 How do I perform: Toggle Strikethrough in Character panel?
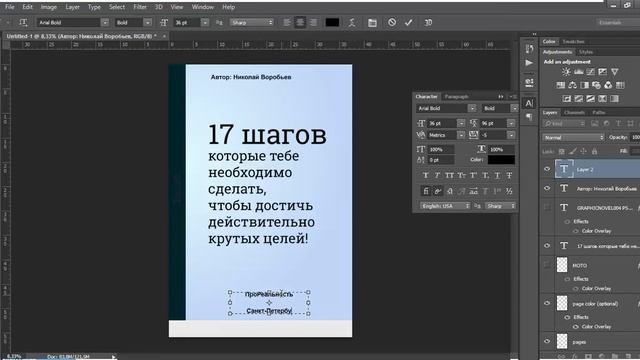(x=509, y=176)
